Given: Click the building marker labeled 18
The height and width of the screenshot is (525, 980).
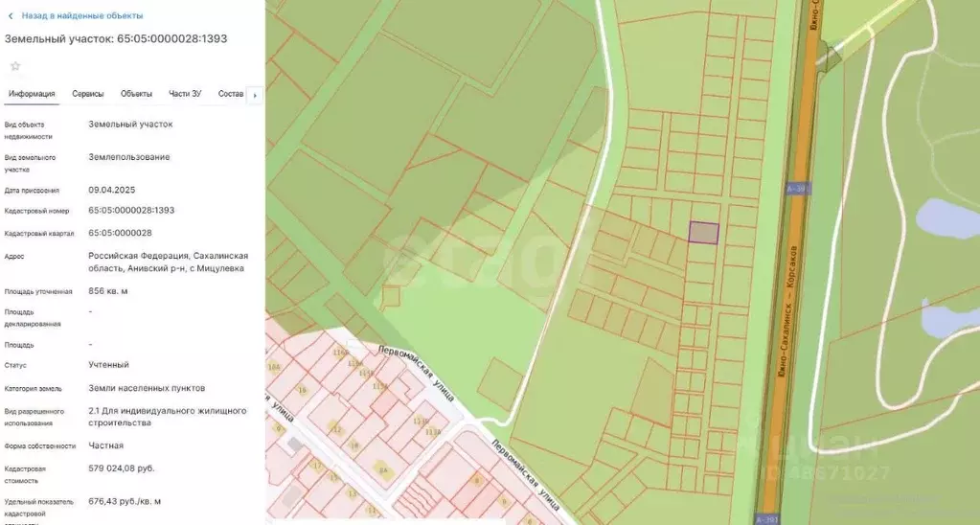Looking at the screenshot, I should coord(353,445).
